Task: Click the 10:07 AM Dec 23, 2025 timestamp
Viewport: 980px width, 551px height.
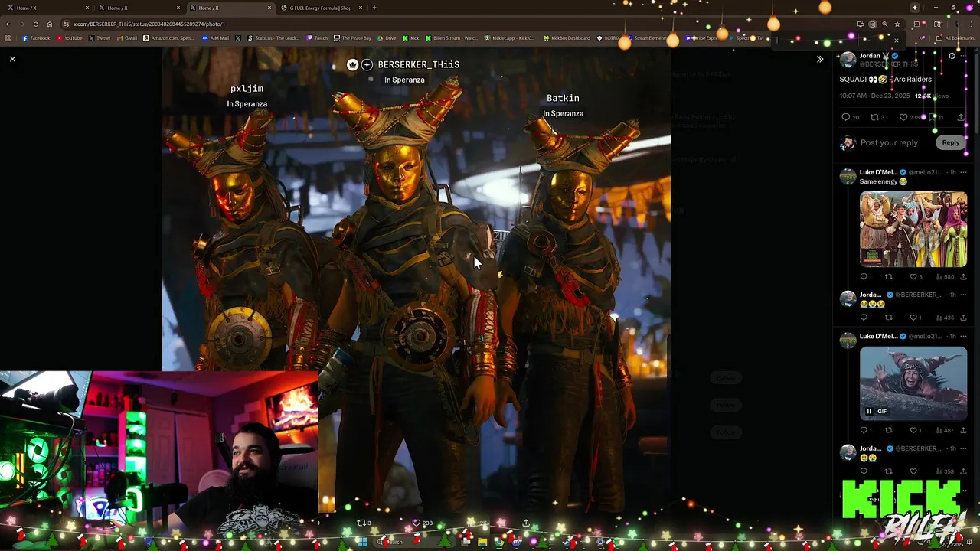Action: [874, 96]
